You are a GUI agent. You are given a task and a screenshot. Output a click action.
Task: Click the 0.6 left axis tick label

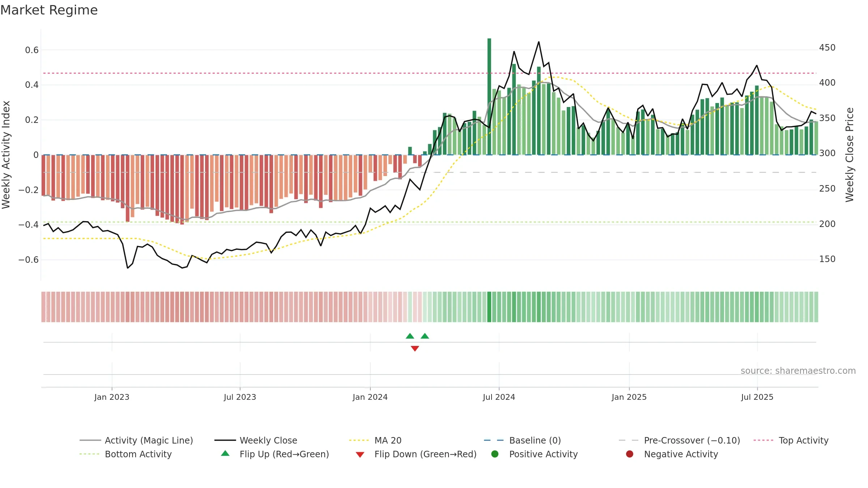(x=32, y=50)
